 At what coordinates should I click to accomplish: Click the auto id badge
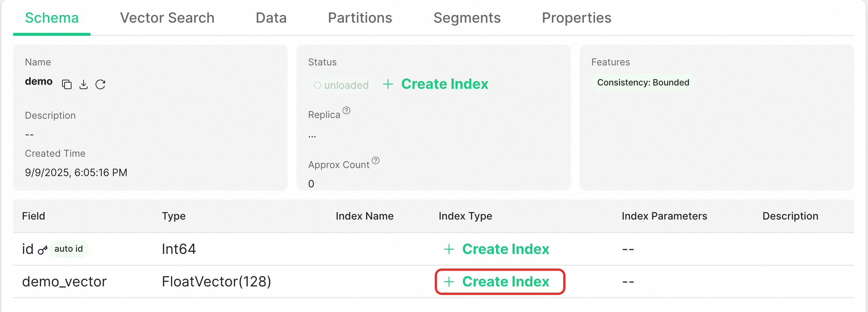[x=69, y=249]
